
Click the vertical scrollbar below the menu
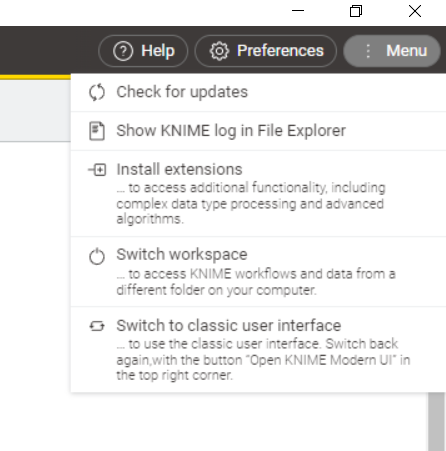pos(436,421)
